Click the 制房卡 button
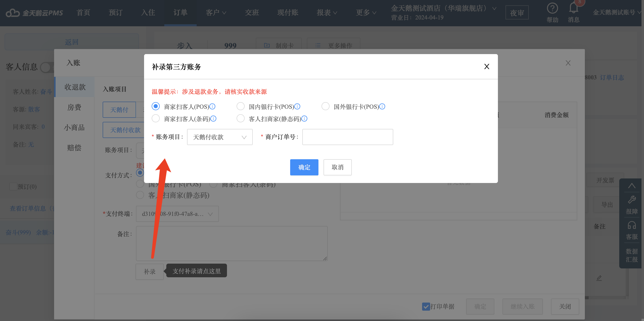The height and width of the screenshot is (321, 644). tap(279, 45)
